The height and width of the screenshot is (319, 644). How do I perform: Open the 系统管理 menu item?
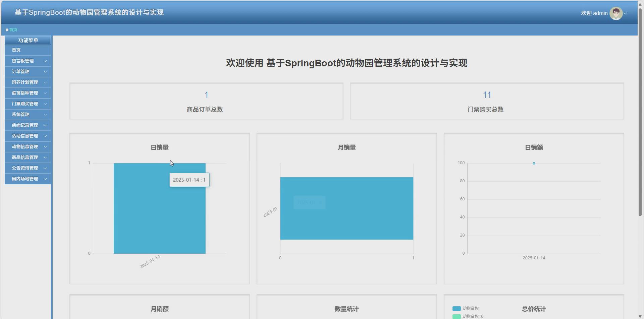[x=28, y=115]
